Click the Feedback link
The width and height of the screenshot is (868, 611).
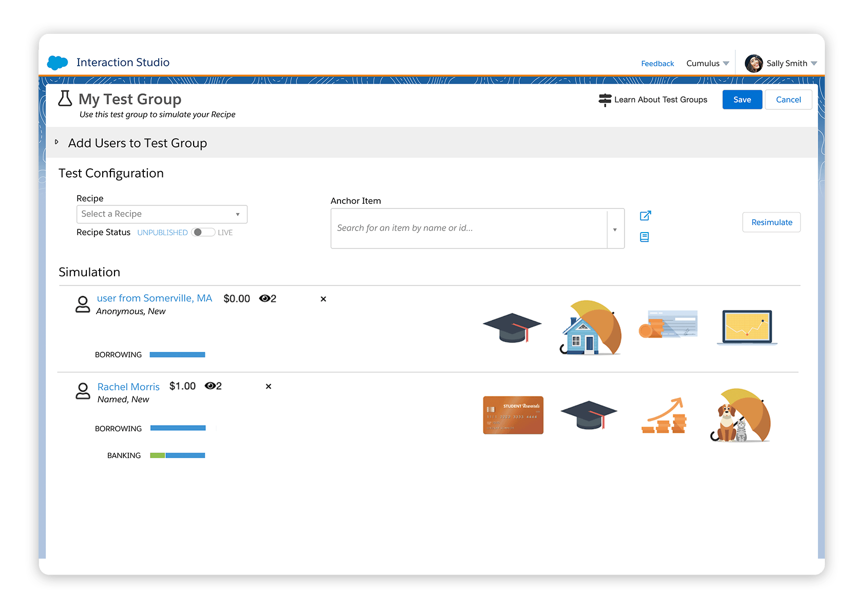pyautogui.click(x=657, y=63)
